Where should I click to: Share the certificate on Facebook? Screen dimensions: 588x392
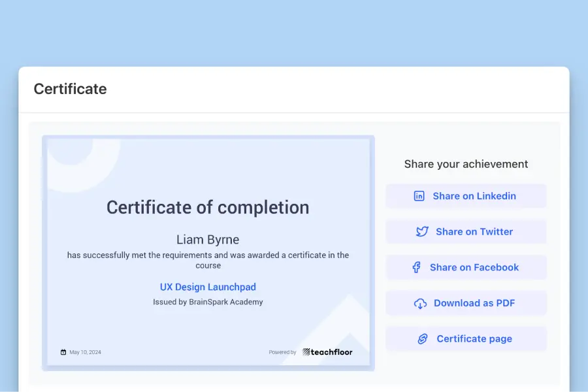pos(466,267)
